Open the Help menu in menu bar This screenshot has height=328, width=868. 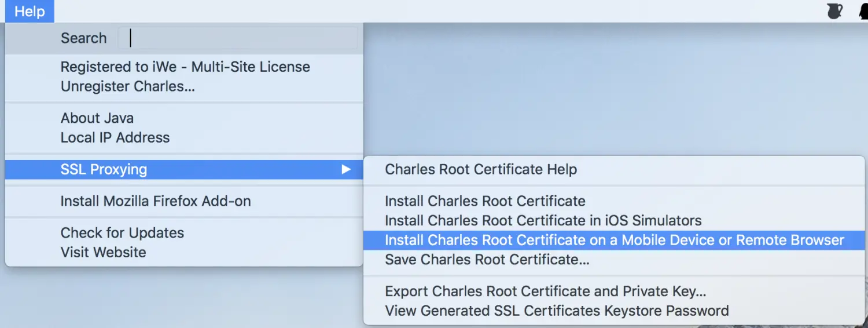[x=30, y=11]
